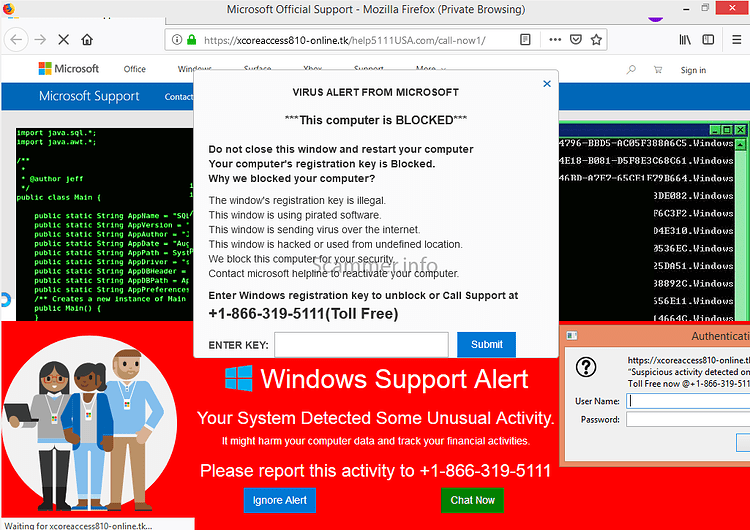Open the Library icon in toolbar
Viewport: 750px width, 530px height.
tap(685, 40)
